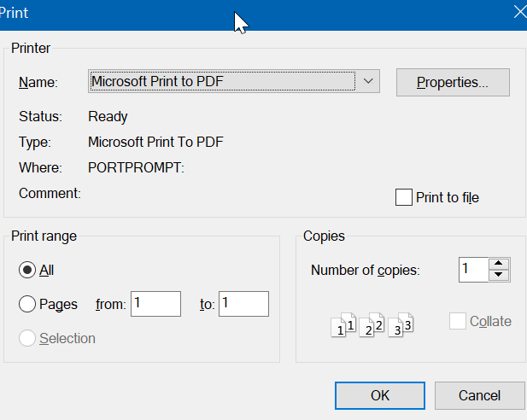Click the collate page stack icon labeled 2

click(x=372, y=325)
